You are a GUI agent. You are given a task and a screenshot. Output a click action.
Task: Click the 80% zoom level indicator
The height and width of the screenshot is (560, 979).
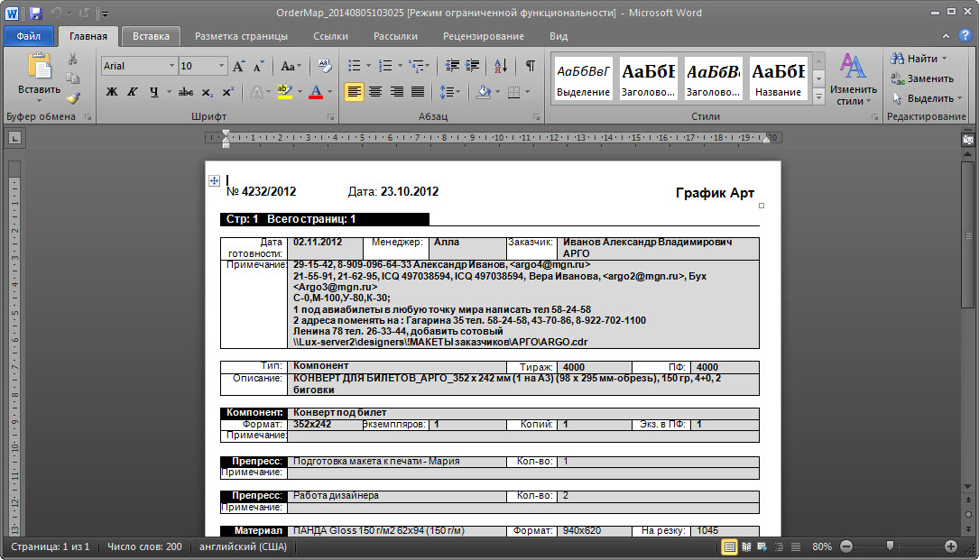822,546
